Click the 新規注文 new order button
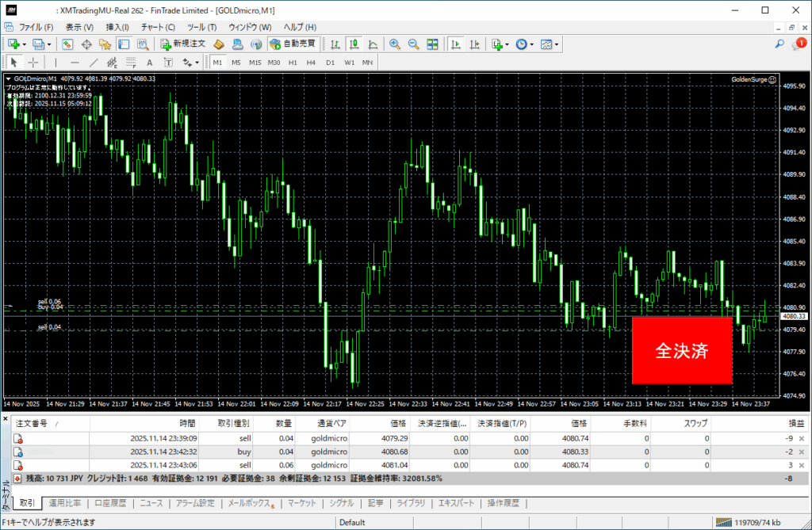 point(183,44)
